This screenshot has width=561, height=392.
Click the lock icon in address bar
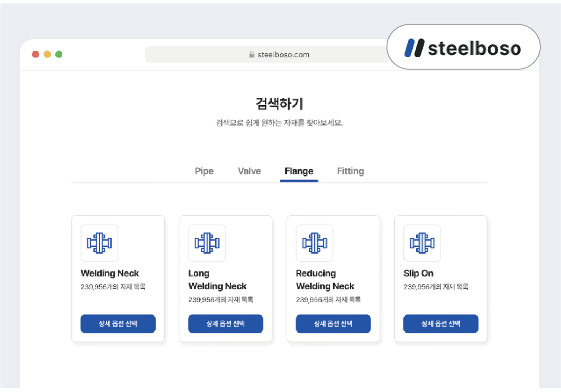pyautogui.click(x=252, y=54)
